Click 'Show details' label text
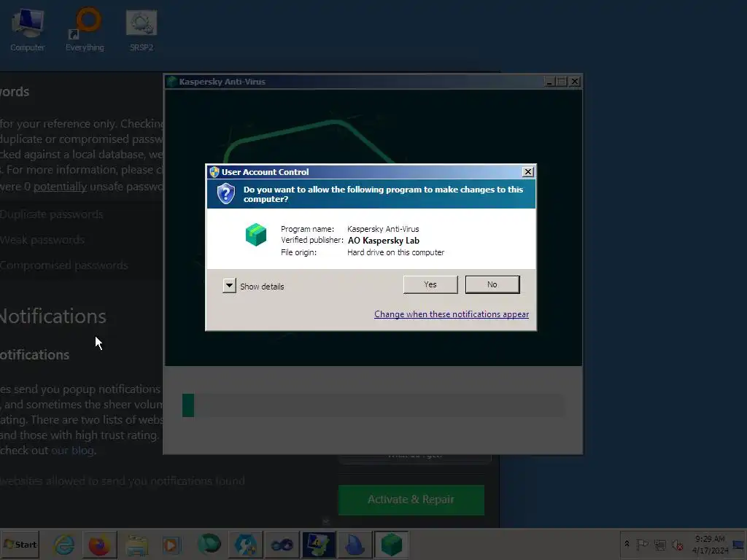Image resolution: width=747 pixels, height=560 pixels. 262,286
